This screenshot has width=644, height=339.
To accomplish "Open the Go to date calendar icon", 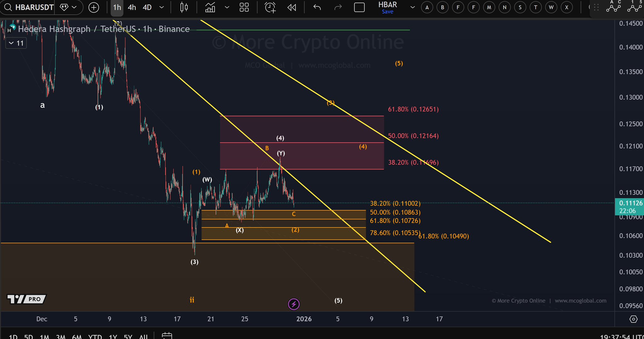I will (x=167, y=336).
